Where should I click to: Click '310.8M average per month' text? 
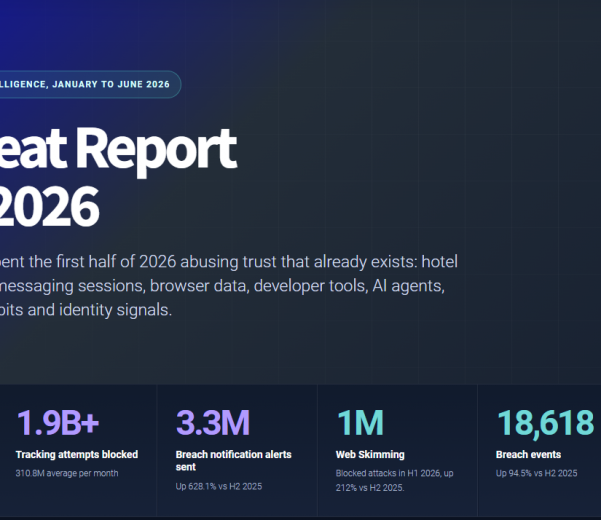click(x=67, y=473)
